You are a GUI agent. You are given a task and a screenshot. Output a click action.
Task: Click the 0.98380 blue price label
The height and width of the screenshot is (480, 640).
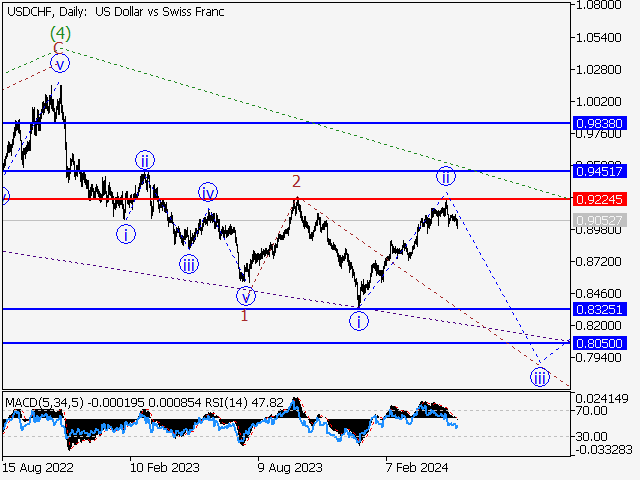[x=600, y=123]
